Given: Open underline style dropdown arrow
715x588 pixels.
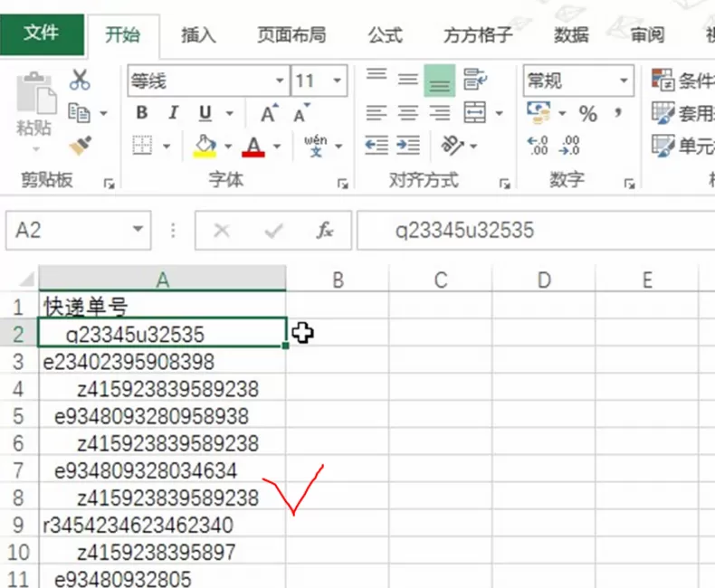Looking at the screenshot, I should pos(229,113).
